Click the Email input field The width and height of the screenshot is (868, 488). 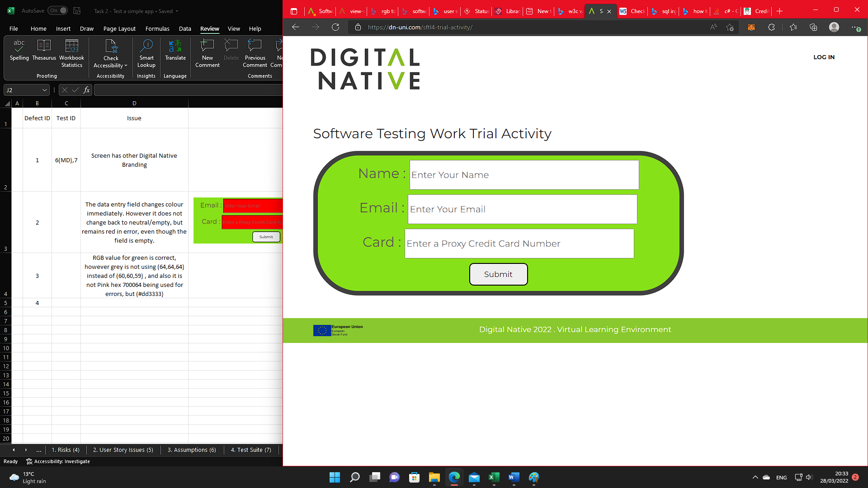point(522,209)
